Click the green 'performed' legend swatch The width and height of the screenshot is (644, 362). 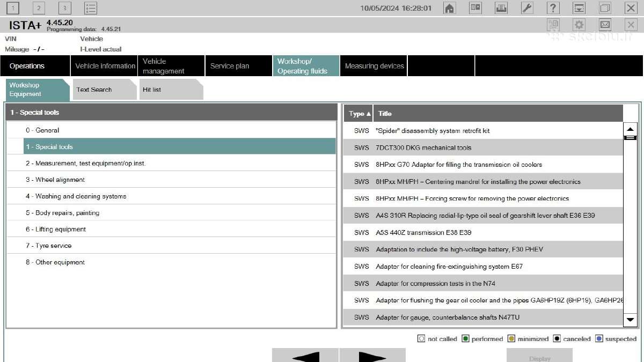click(465, 339)
